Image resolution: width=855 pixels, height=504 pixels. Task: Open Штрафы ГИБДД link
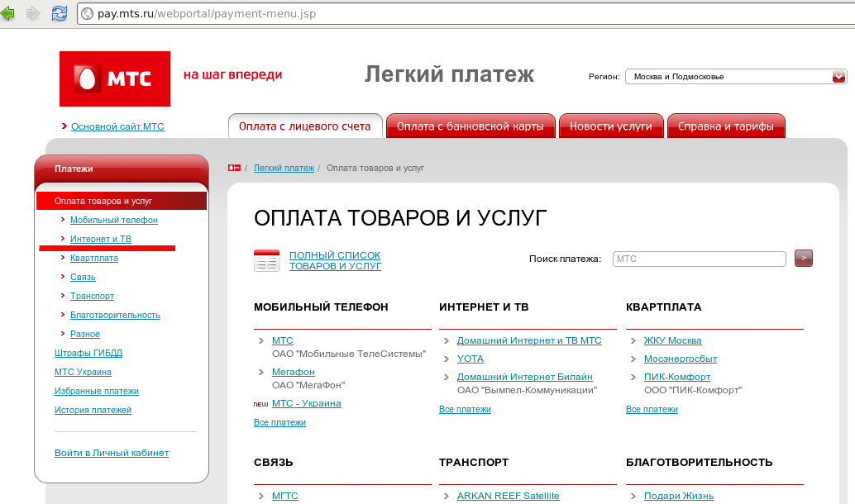coord(88,353)
